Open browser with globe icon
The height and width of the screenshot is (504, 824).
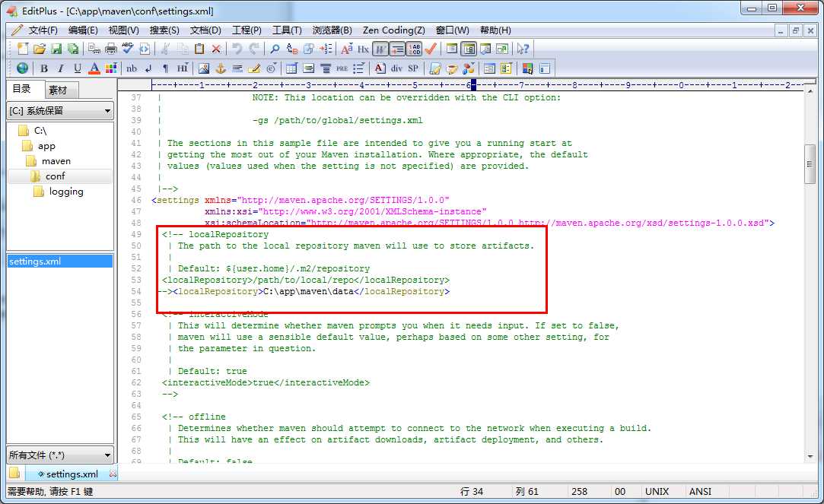(23, 68)
